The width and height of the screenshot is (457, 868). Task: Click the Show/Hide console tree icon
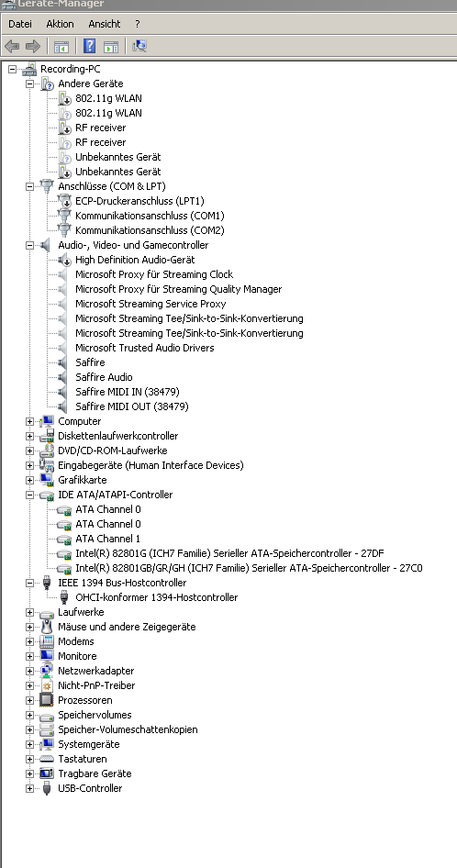(61, 46)
